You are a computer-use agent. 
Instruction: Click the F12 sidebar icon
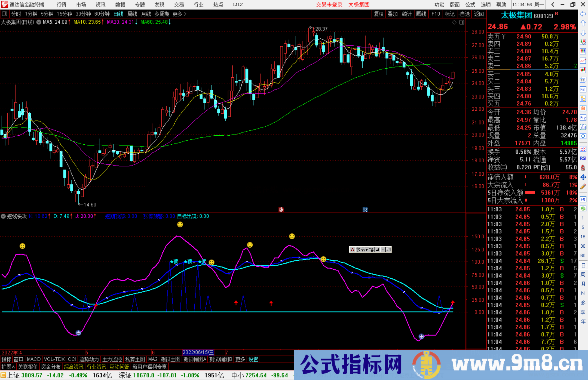click(x=583, y=118)
